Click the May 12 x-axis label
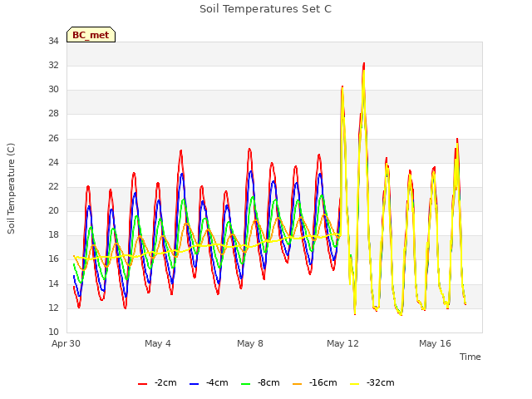Viewport: 532px width, 399px height. click(342, 343)
